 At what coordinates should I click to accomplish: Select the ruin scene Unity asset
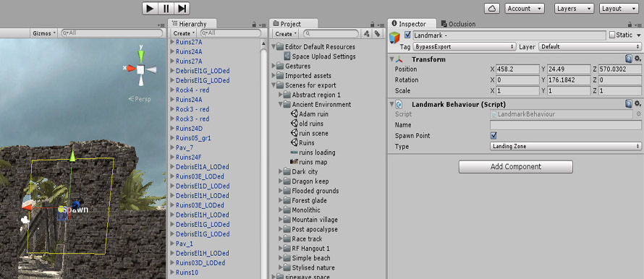coord(309,133)
